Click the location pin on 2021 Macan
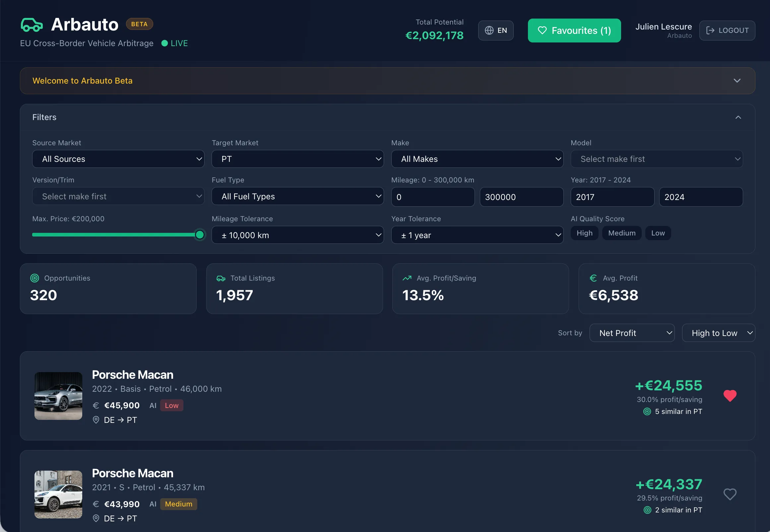Image resolution: width=770 pixels, height=532 pixels. pos(96,518)
